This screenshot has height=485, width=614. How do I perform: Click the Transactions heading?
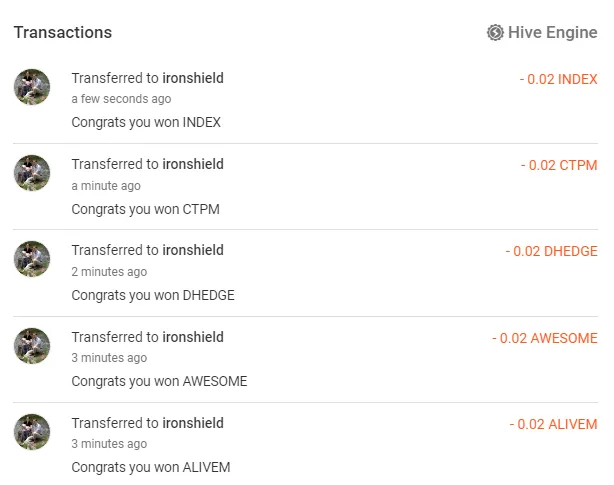pyautogui.click(x=63, y=32)
